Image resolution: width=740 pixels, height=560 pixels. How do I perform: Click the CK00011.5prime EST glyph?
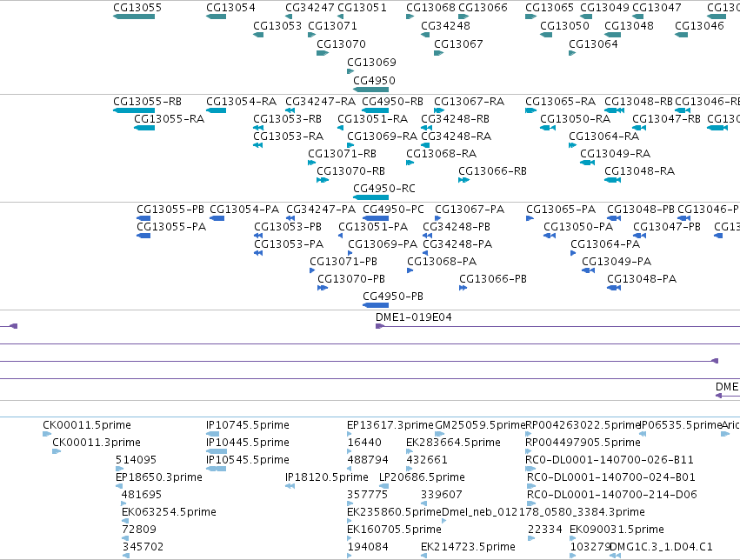47,434
